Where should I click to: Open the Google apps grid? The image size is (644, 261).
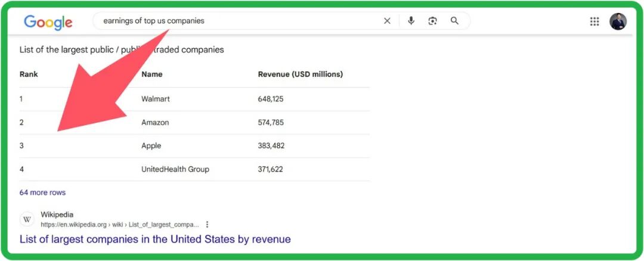click(x=594, y=21)
